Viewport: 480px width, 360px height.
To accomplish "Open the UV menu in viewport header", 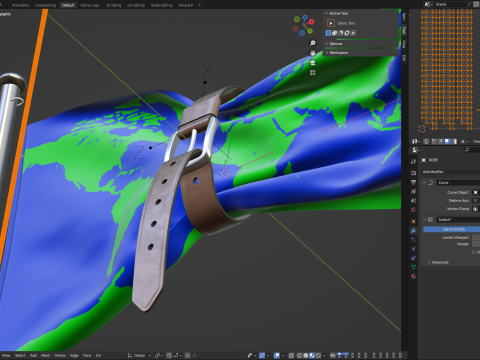I will tap(98, 355).
